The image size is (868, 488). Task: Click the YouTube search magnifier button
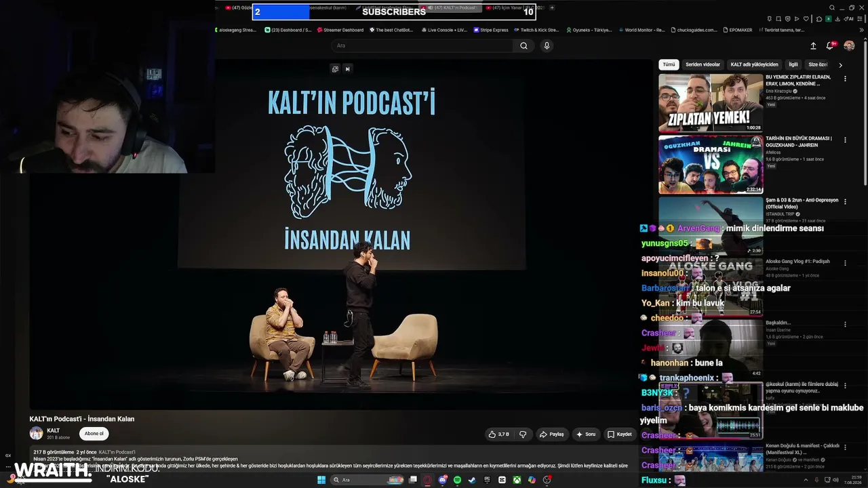coord(524,45)
